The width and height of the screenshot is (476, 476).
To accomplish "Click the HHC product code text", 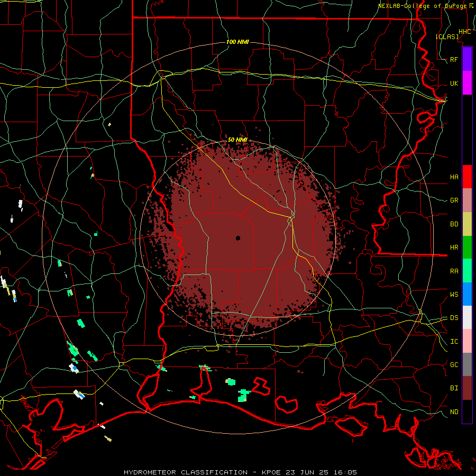I will (x=465, y=32).
